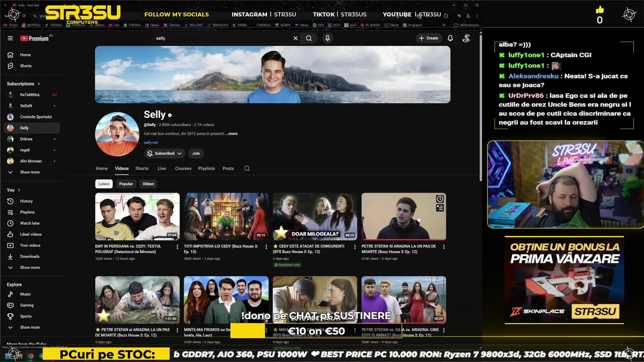Select the Popular sort chip
The image size is (644, 362).
(x=126, y=184)
